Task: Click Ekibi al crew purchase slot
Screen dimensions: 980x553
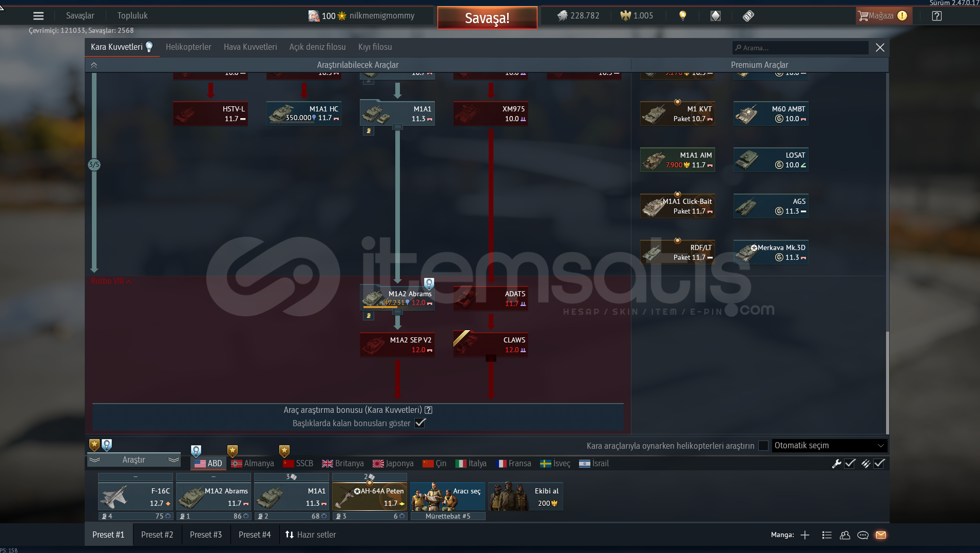Action: click(x=526, y=497)
